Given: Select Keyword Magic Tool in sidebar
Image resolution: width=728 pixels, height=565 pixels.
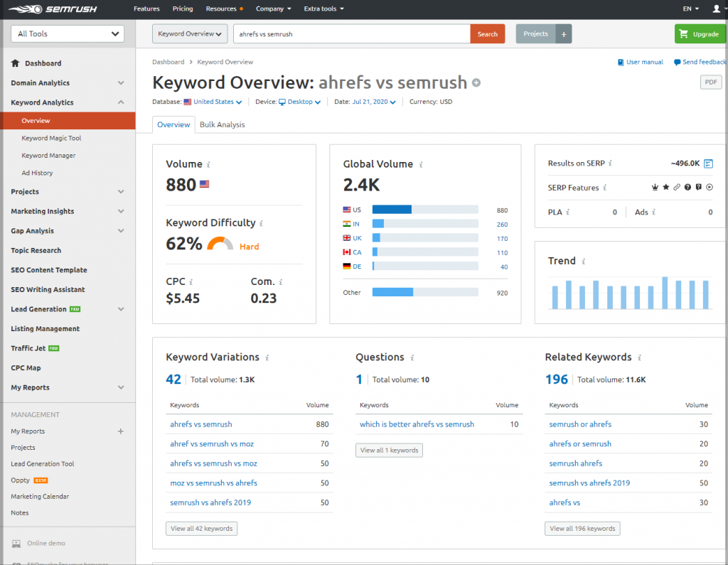Looking at the screenshot, I should [51, 138].
